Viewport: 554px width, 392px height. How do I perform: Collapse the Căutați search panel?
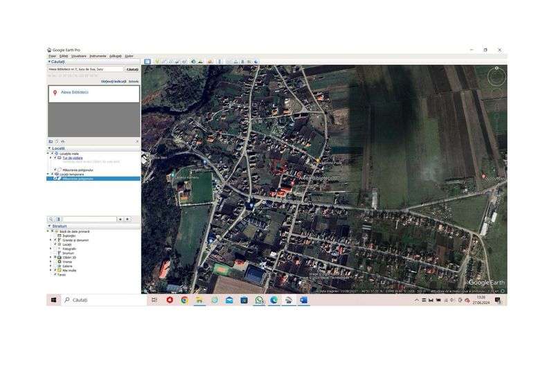click(49, 62)
